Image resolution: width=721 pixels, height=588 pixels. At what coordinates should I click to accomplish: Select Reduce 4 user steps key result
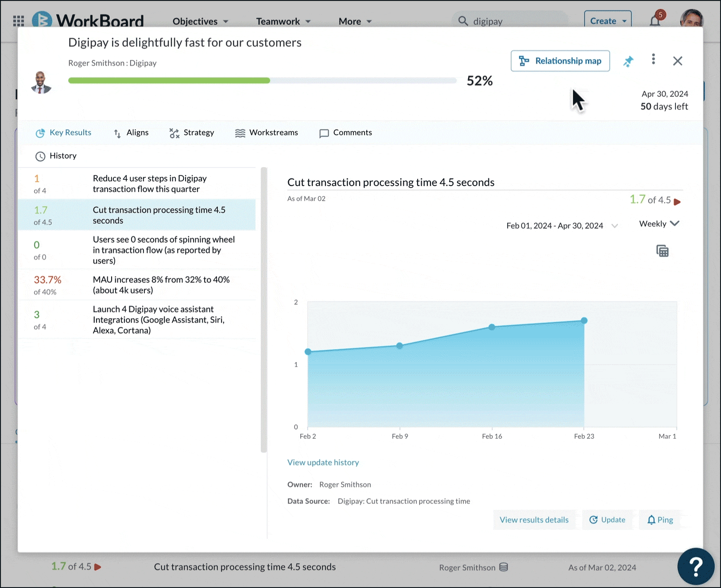coord(137,184)
